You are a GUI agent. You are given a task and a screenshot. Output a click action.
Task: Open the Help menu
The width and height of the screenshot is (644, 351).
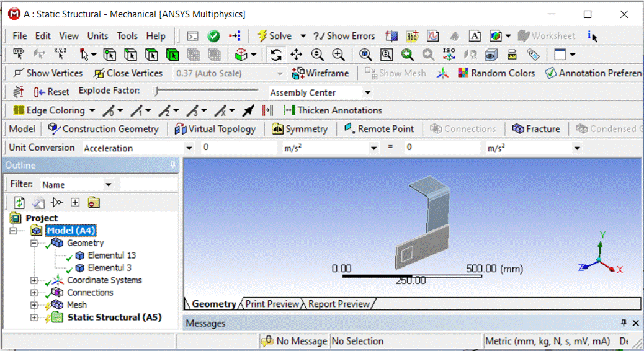(x=156, y=36)
